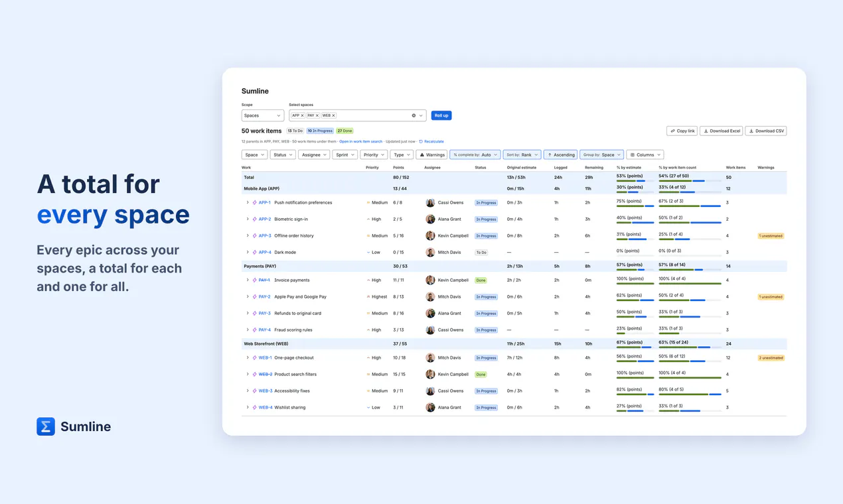Remove the APP tag from selected spaces

tap(302, 115)
